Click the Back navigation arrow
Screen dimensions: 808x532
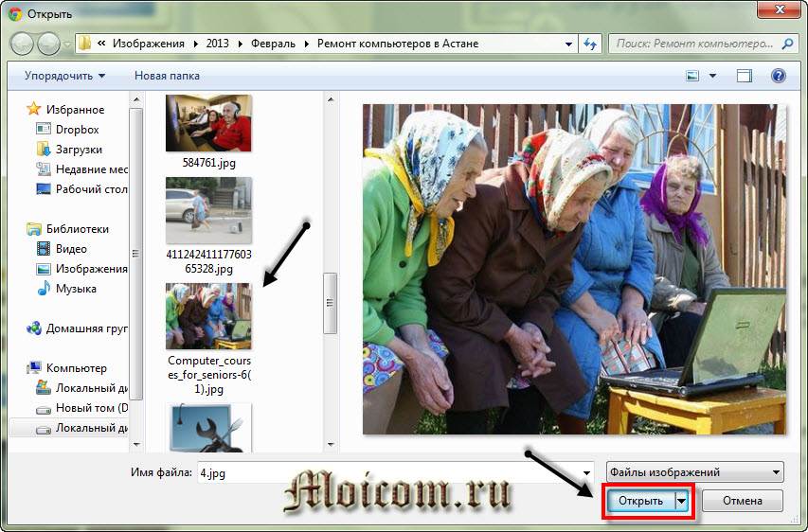click(x=23, y=44)
